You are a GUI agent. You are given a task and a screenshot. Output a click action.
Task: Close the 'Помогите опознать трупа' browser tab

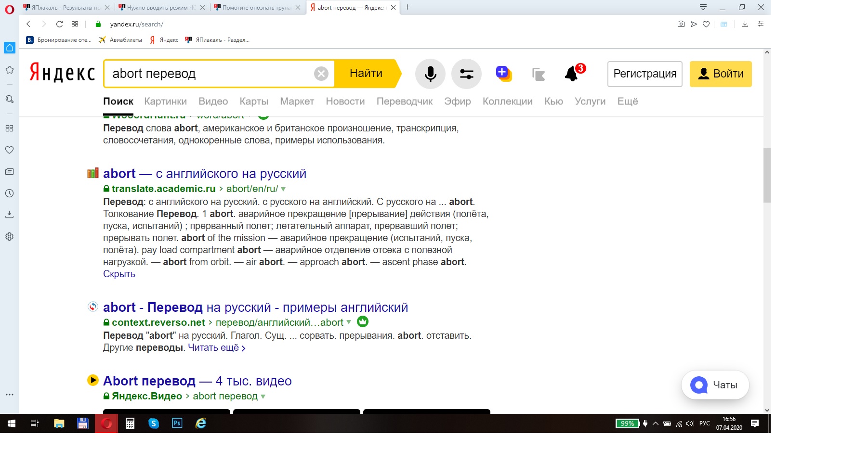click(298, 7)
